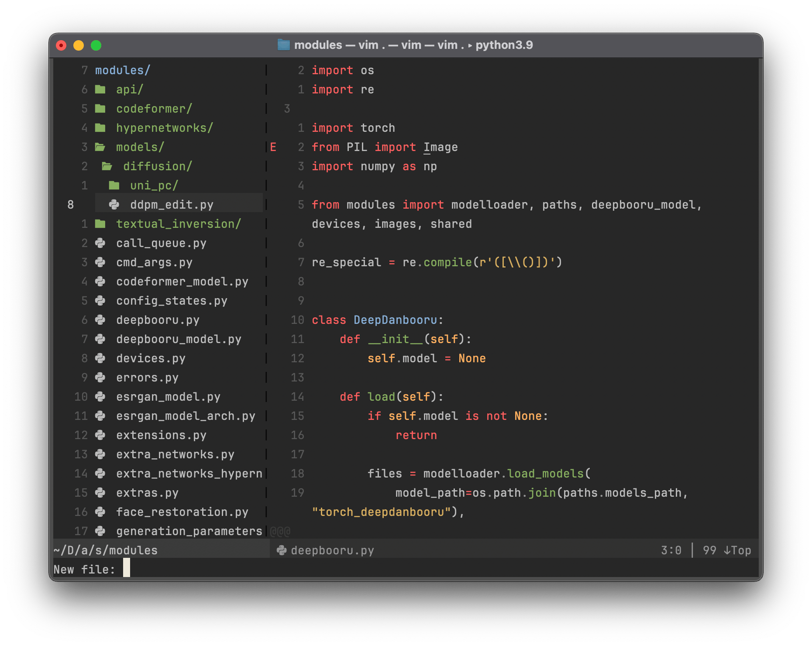
Task: Click the Python icon beside extra_networks.py
Action: pyautogui.click(x=100, y=454)
